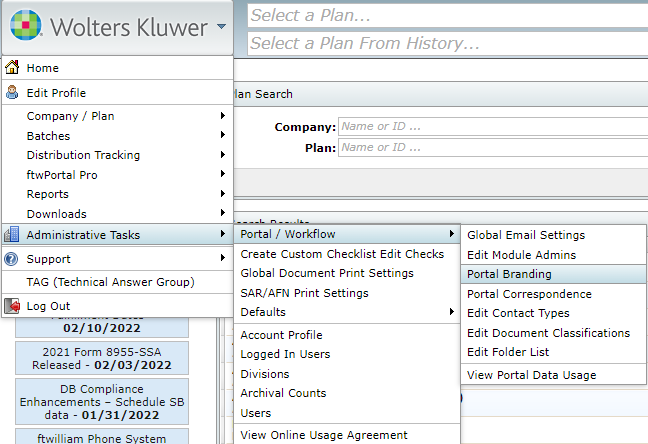Screen dimensions: 648x444
Task: Open Edit Contact Types
Action: pyautogui.click(x=553, y=313)
